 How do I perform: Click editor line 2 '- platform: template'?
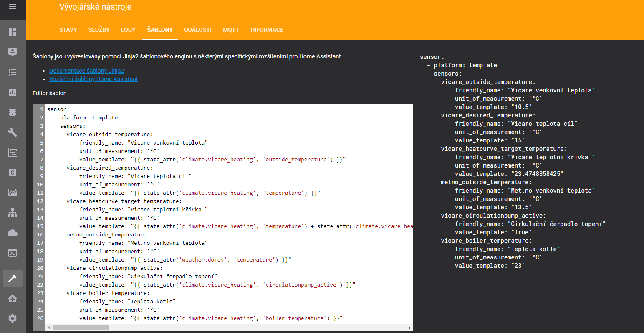click(86, 118)
